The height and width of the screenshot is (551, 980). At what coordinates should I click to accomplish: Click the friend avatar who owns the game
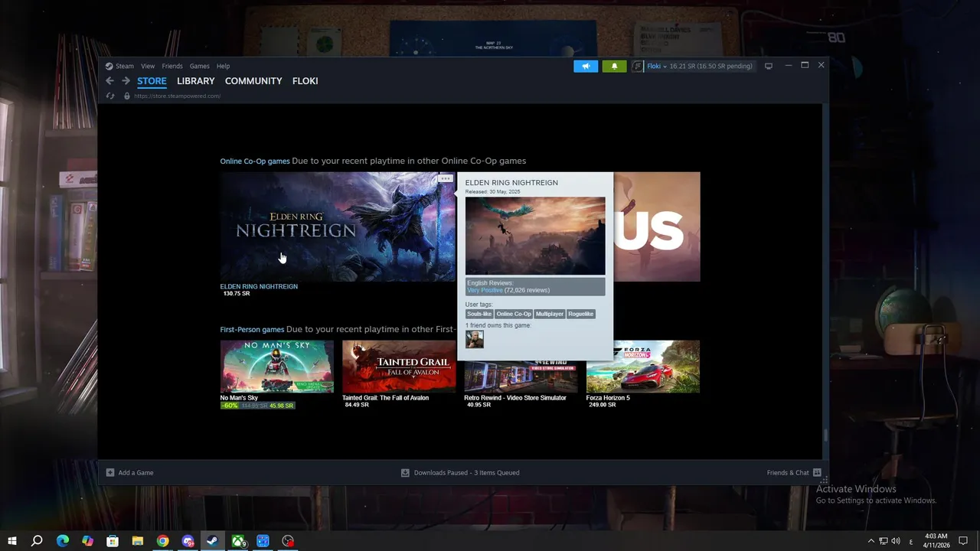click(x=475, y=339)
